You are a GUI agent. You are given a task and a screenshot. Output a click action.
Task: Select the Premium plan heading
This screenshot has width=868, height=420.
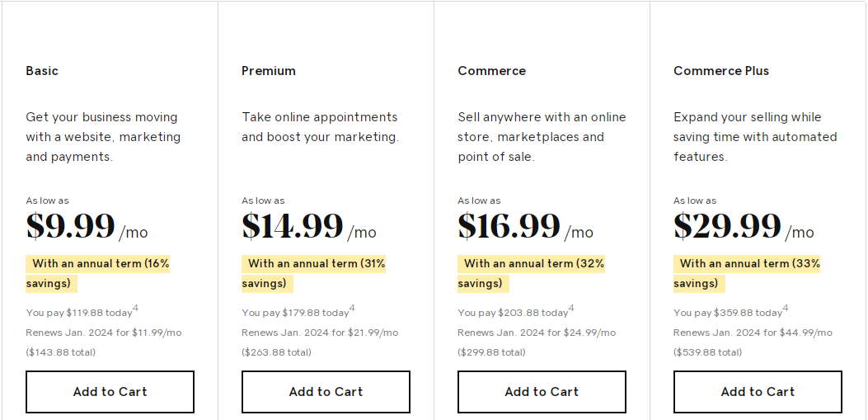coord(269,71)
